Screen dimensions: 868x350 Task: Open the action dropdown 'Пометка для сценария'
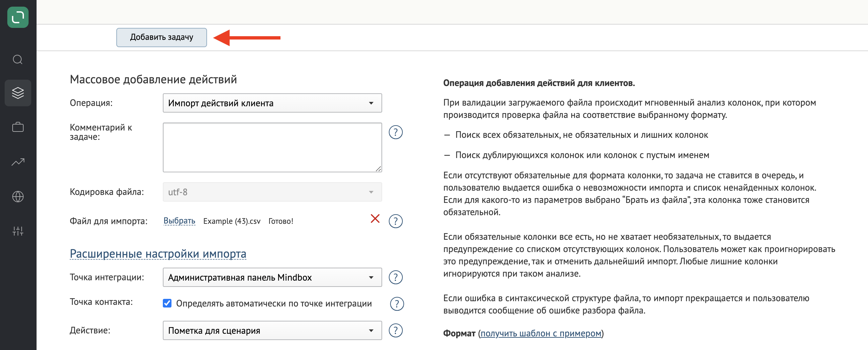pos(272,331)
